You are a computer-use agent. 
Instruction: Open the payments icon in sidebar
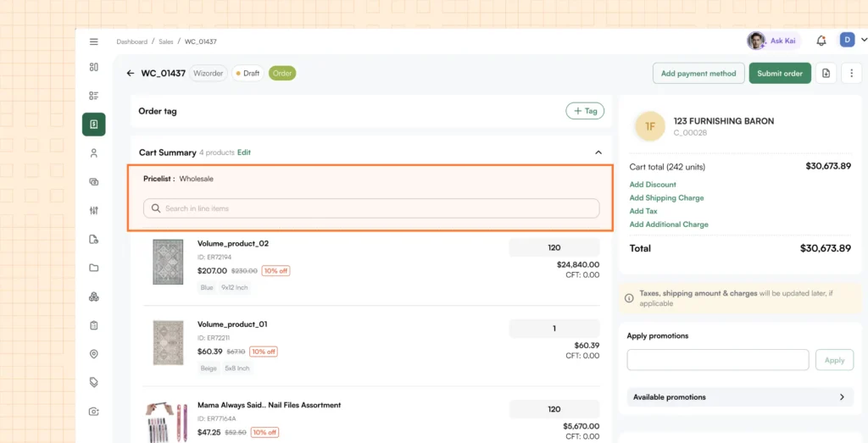93,182
